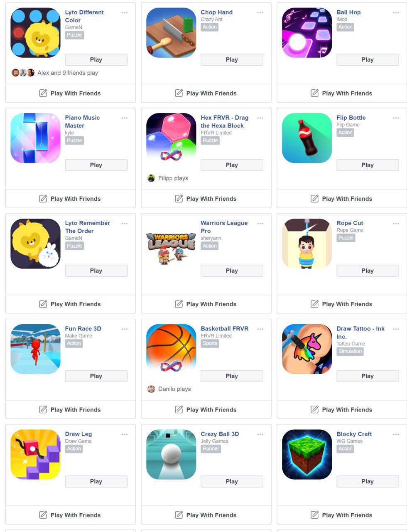The width and height of the screenshot is (407, 532).
Task: Click Play With Friends under Ball Hop
Action: click(341, 93)
